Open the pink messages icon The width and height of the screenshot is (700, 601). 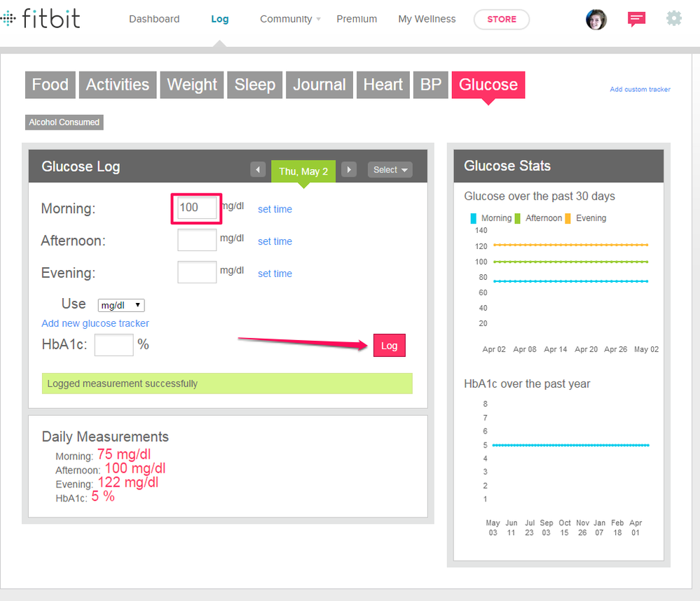(x=636, y=19)
